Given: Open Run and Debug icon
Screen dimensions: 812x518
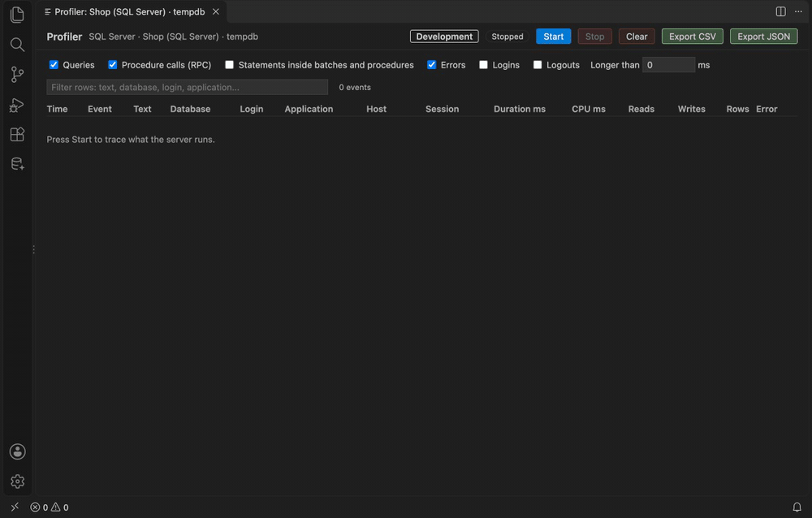Looking at the screenshot, I should coord(17,105).
